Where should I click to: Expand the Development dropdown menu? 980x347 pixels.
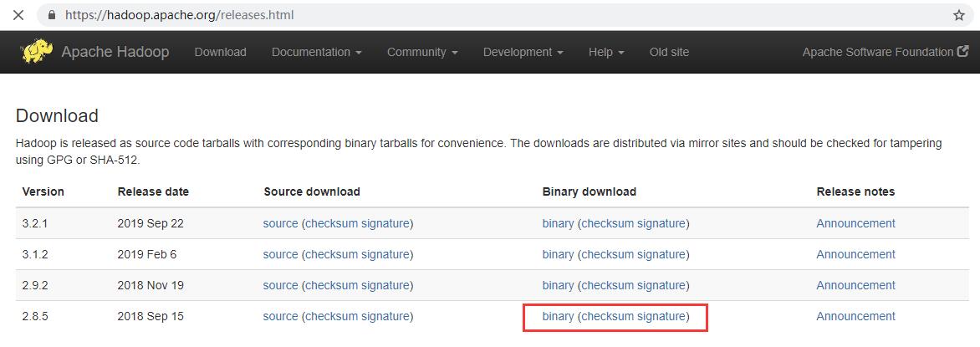523,52
